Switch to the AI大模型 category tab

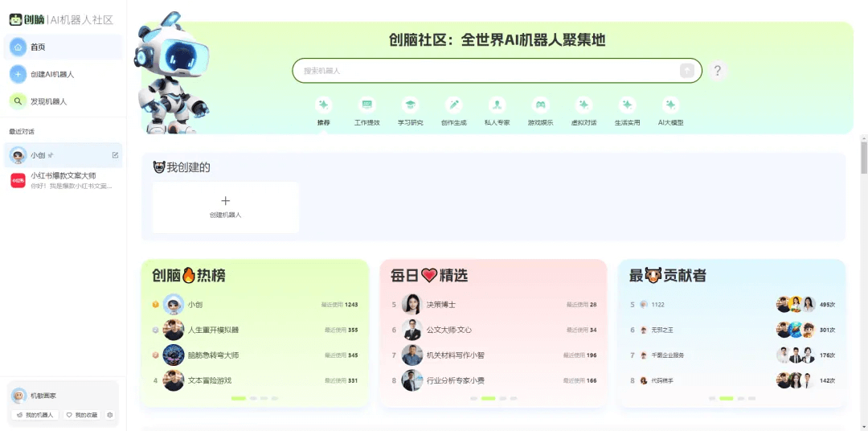point(670,112)
